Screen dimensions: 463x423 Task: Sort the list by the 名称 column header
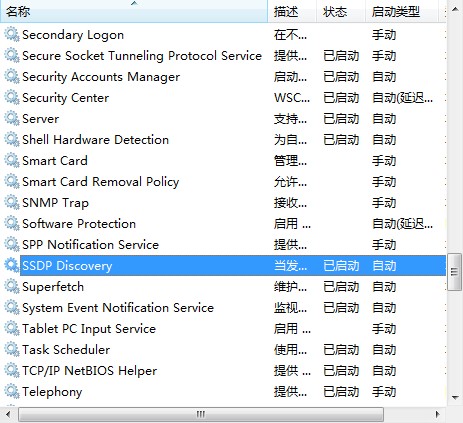(134, 11)
